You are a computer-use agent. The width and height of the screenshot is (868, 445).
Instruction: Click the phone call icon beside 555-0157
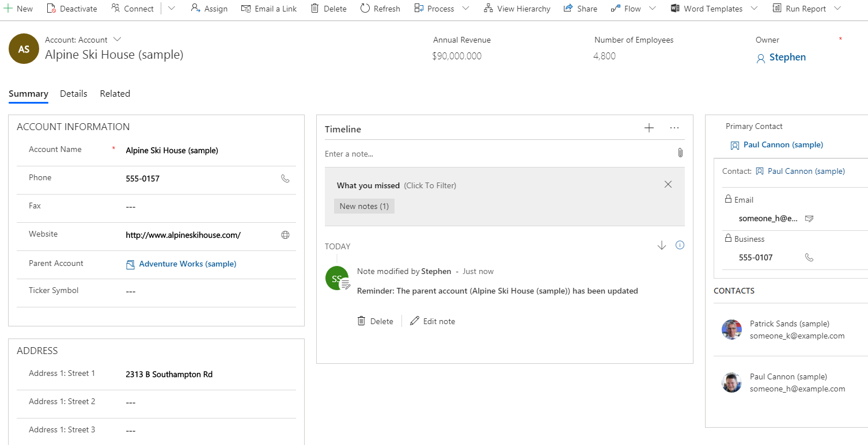click(285, 178)
